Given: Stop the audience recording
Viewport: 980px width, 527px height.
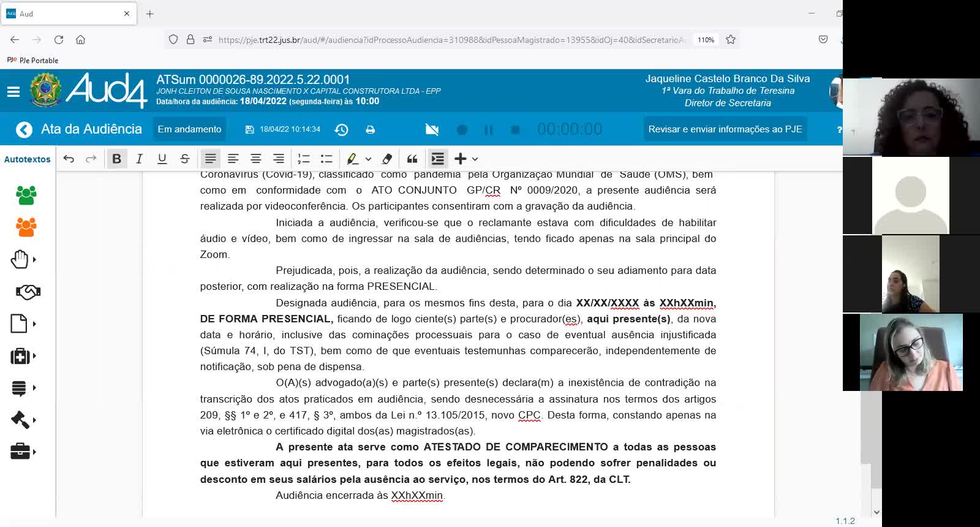Looking at the screenshot, I should tap(515, 129).
